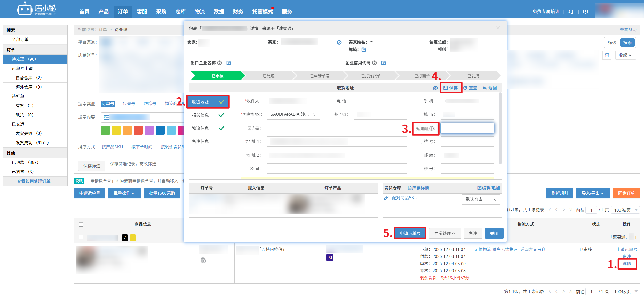Switch to the 报关信息 tab
Screen dimensions: 644x301
pyautogui.click(x=208, y=115)
